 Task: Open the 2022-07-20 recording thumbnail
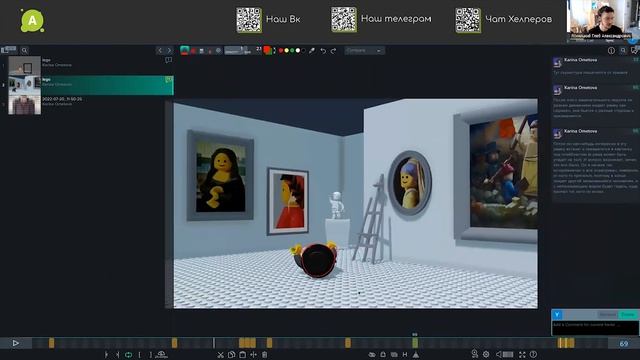(24, 105)
